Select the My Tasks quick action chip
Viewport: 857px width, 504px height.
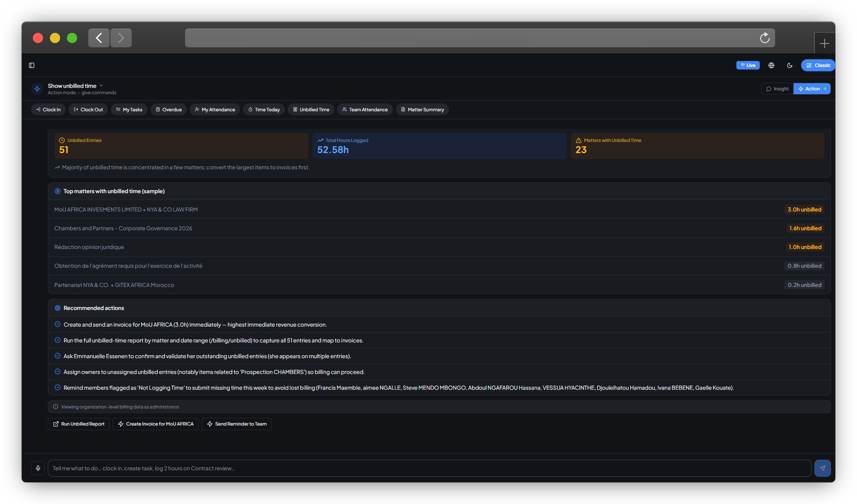[129, 110]
